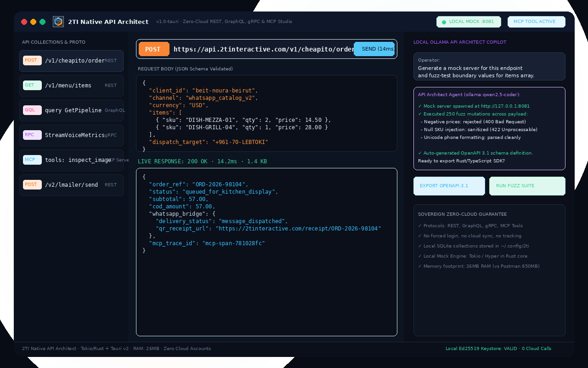Select the POST /v2/lmailer/send item

click(x=71, y=185)
